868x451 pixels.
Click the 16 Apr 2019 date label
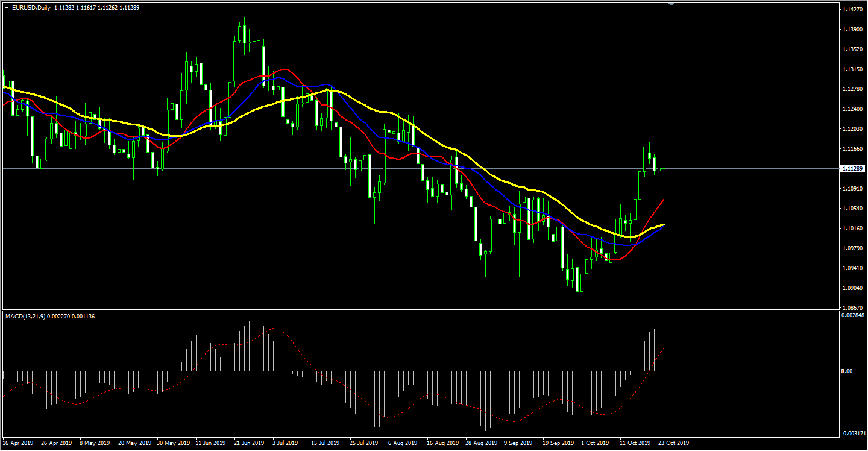click(18, 443)
